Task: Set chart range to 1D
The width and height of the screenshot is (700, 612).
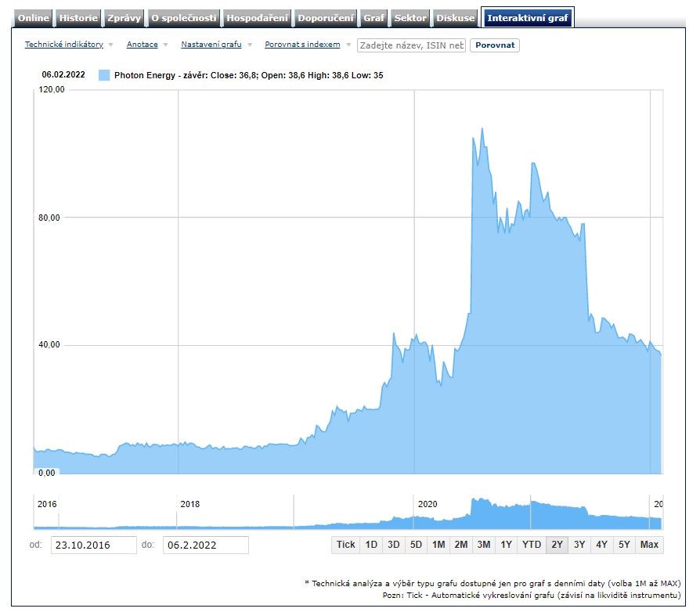Action: (x=371, y=545)
